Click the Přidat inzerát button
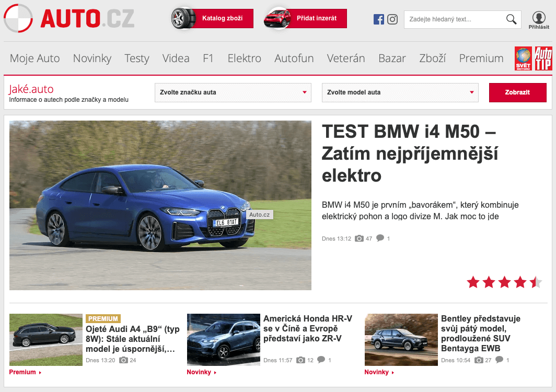 pyautogui.click(x=317, y=18)
